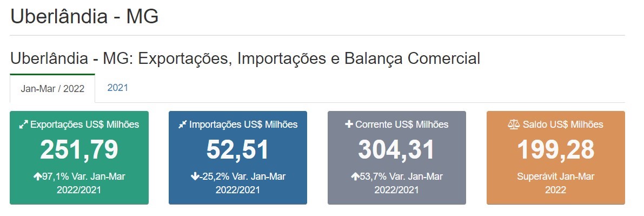Click the Superávit Jan-Mar 2022 text
Screen dimensions: 644x216
(x=556, y=183)
